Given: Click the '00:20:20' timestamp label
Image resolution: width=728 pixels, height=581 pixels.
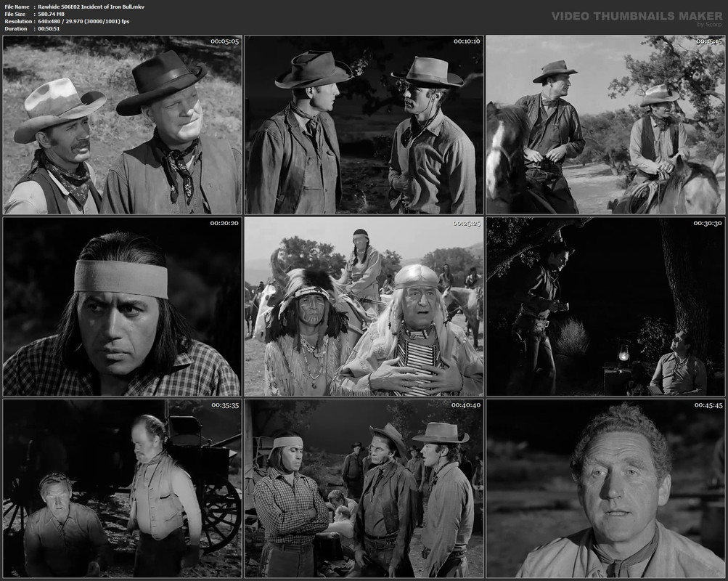Looking at the screenshot, I should pyautogui.click(x=224, y=224).
